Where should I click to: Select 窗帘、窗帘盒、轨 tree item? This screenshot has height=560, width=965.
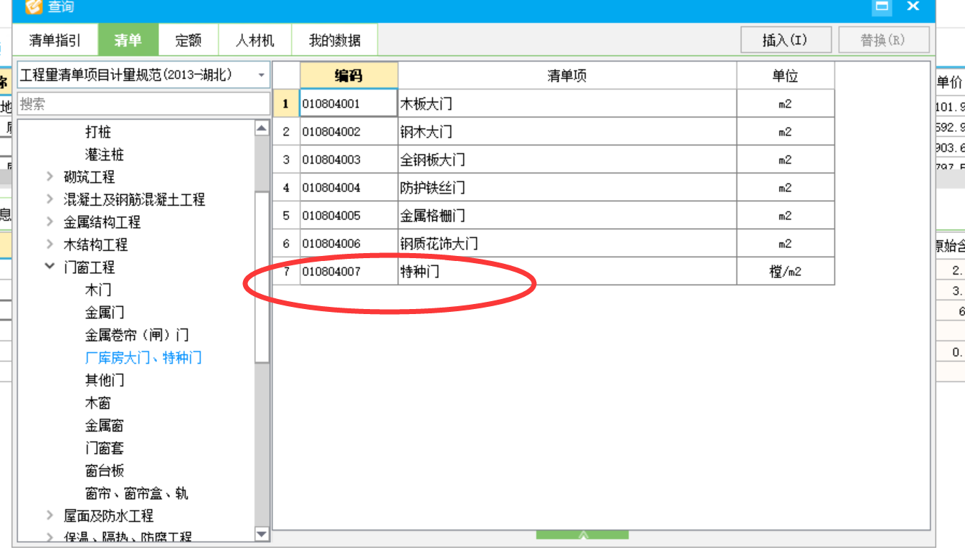click(x=137, y=493)
